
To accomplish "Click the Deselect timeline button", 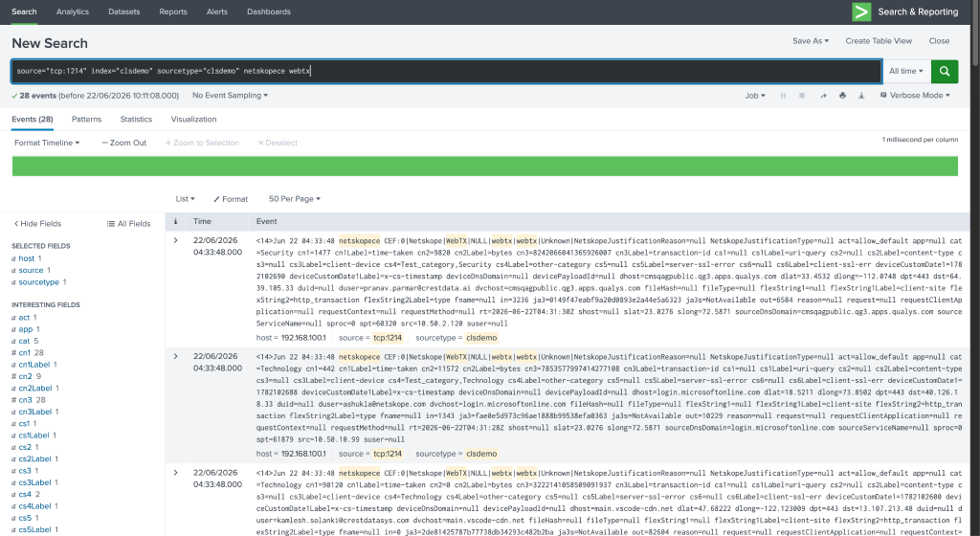I will (x=278, y=143).
